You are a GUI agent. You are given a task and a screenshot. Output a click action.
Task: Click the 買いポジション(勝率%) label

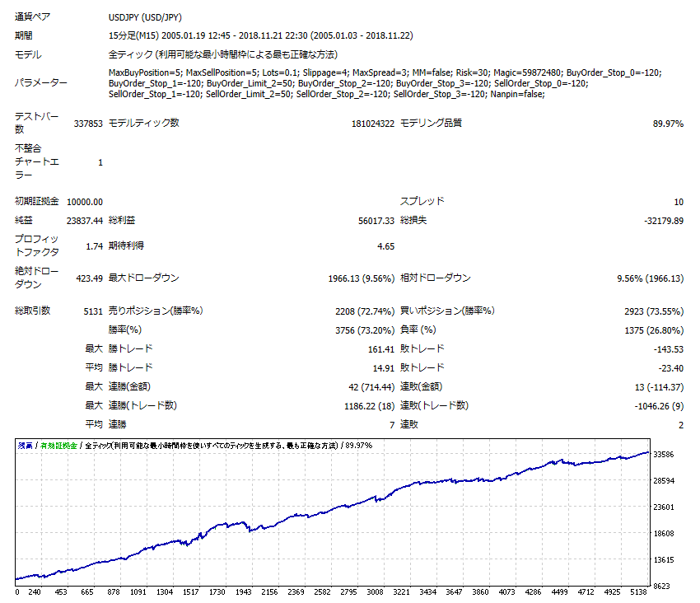447,311
